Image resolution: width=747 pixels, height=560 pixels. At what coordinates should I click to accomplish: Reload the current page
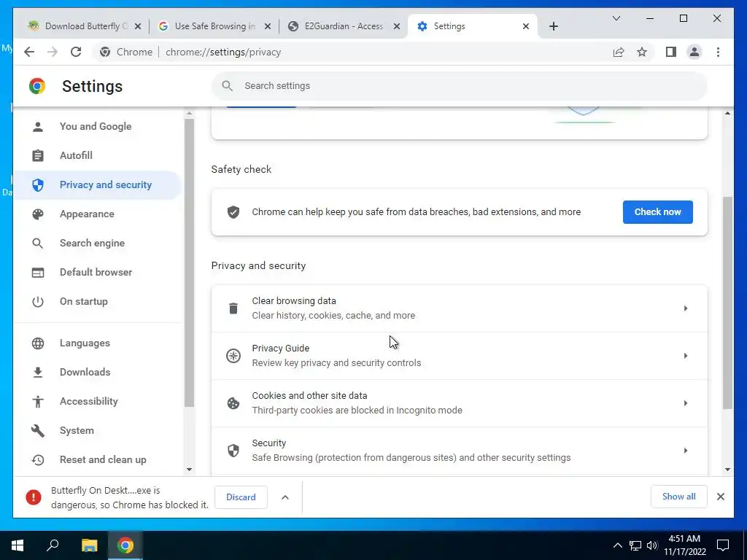(76, 52)
